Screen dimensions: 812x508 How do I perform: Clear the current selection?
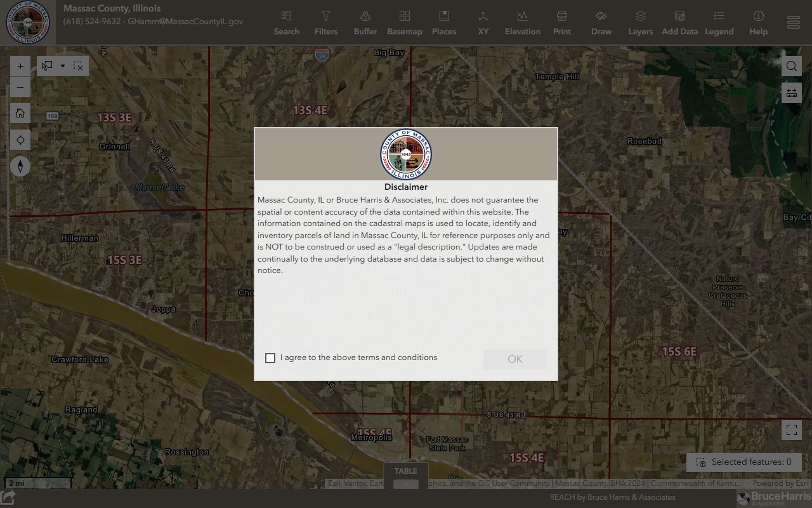78,66
